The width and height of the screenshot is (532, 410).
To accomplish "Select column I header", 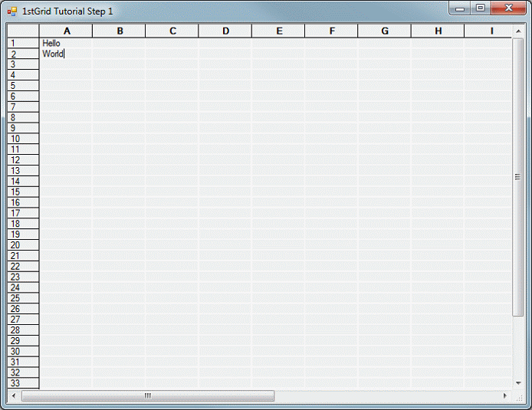I will pos(488,31).
